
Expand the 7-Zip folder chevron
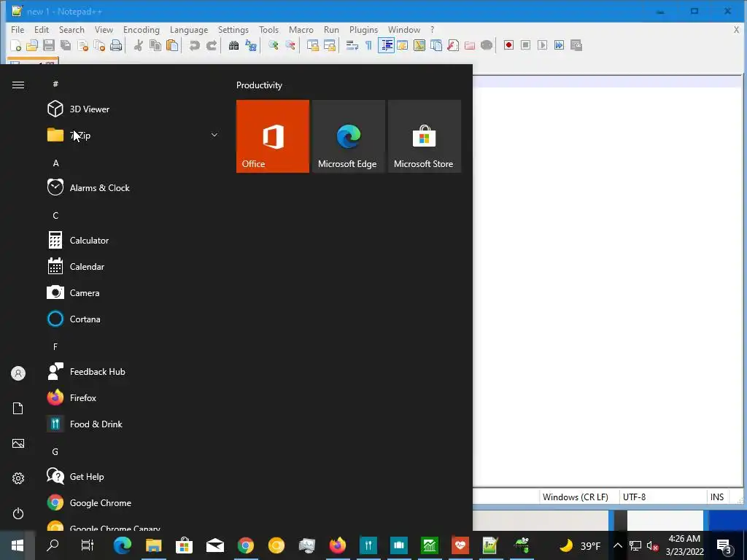(214, 135)
